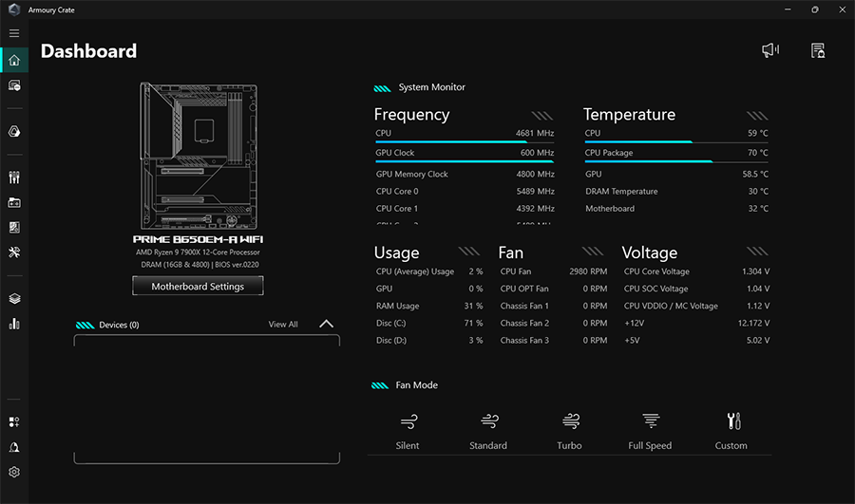855x504 pixels.
Task: Click View All devices link
Action: 283,325
